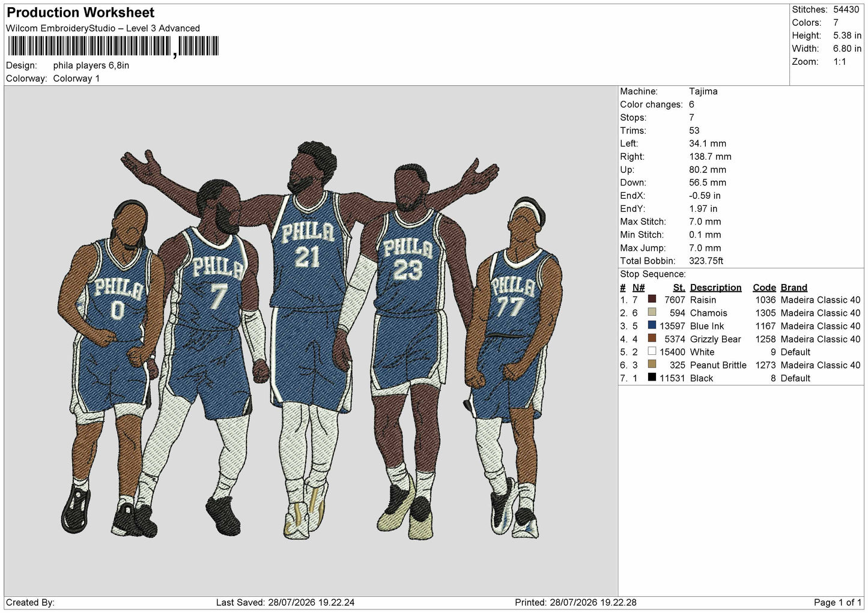Click the 'Production Worksheet' title
This screenshot has width=868, height=613.
tap(80, 13)
